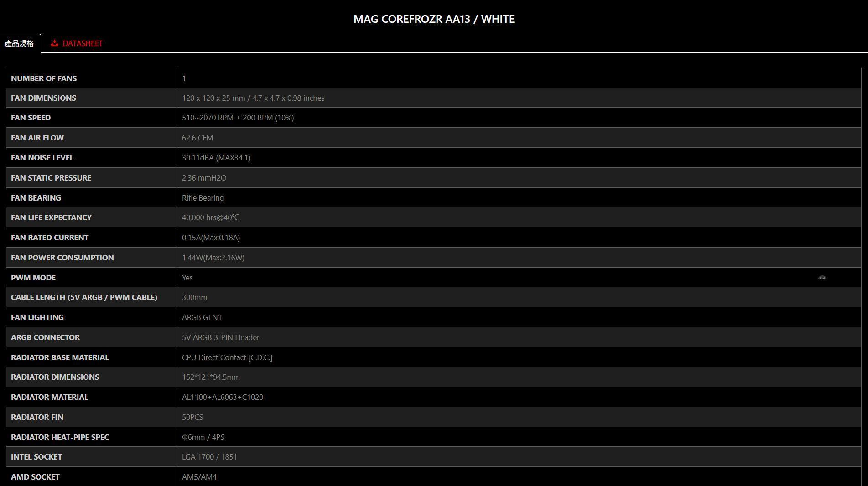Click the 2.36 mmH2O static pressure value
Screen dimensions: 868x486
point(204,178)
